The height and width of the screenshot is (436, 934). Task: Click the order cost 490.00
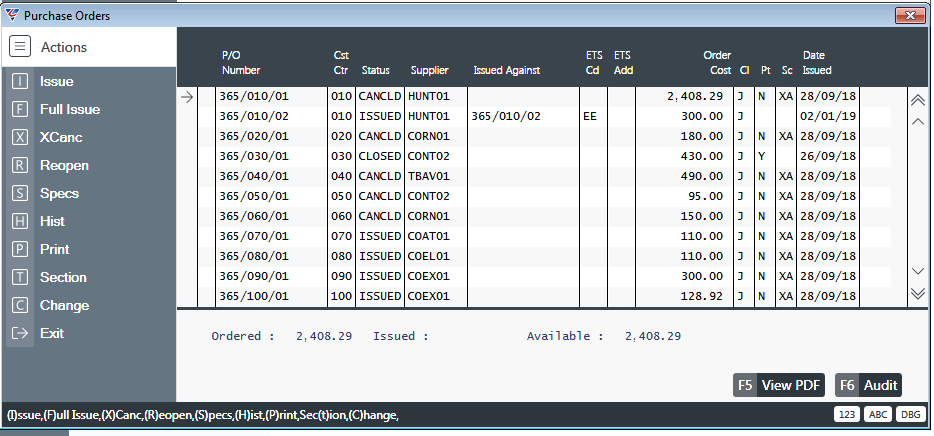(x=702, y=176)
